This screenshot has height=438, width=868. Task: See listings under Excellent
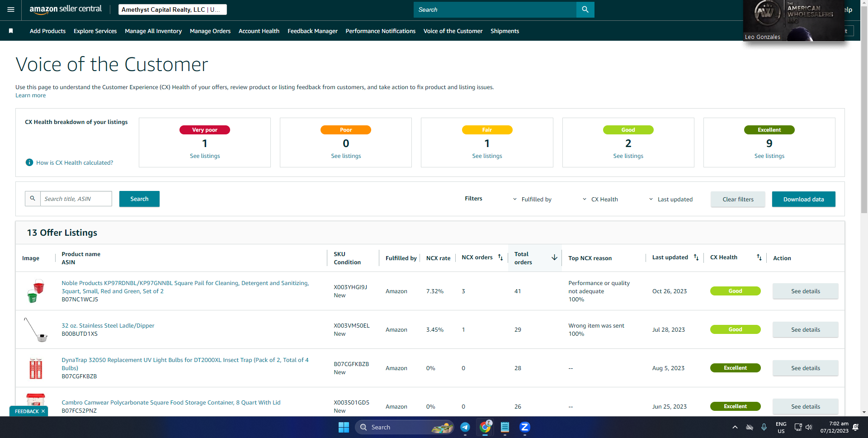coord(769,156)
